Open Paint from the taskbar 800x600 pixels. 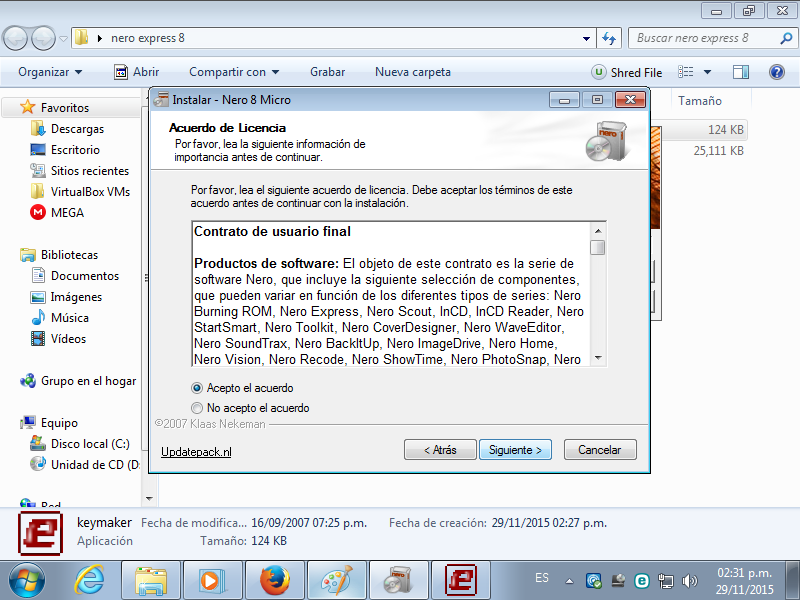click(x=337, y=581)
